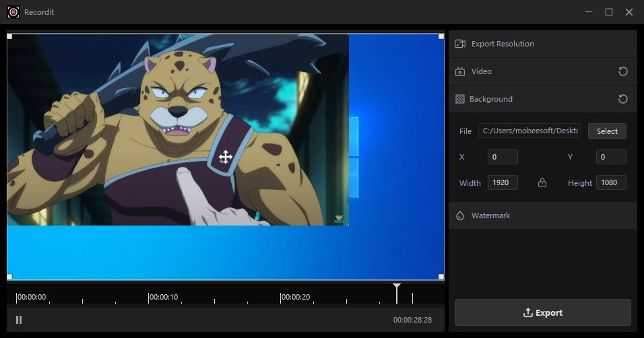644x338 pixels.
Task: Toggle the aspect ratio lock between Width and Height
Action: tap(542, 182)
